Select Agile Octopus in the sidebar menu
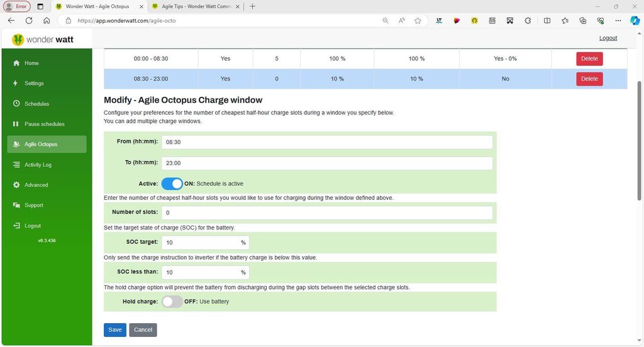The width and height of the screenshot is (644, 347). point(47,144)
